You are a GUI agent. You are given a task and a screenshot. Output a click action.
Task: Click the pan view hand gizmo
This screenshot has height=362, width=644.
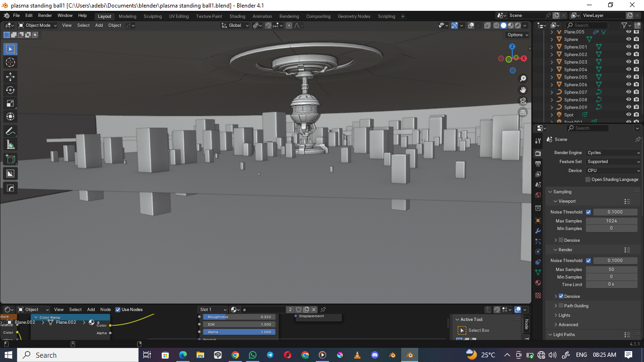pos(523,90)
